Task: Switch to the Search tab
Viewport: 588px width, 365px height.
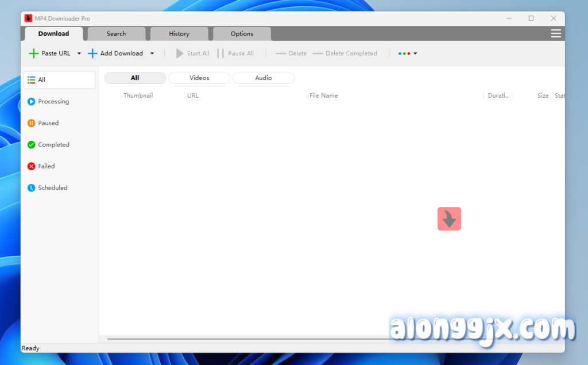Action: tap(116, 34)
